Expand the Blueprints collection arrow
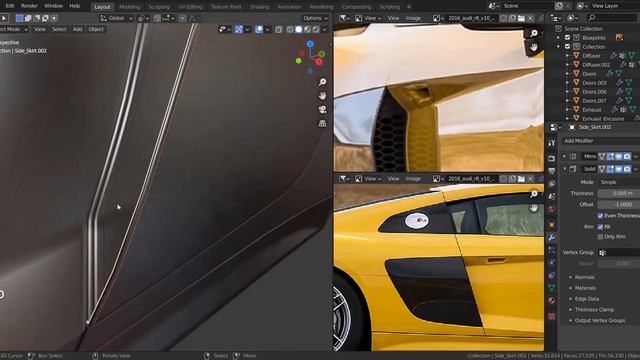The height and width of the screenshot is (360, 640). coord(558,38)
